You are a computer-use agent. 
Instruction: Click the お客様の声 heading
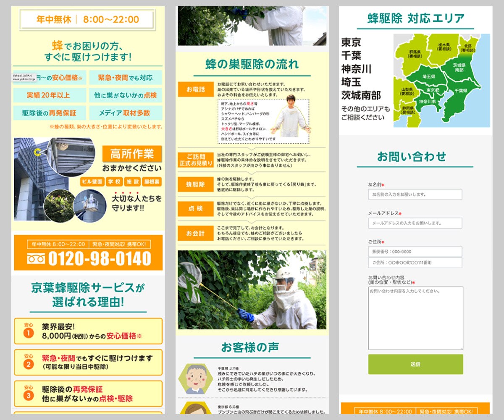(250, 348)
